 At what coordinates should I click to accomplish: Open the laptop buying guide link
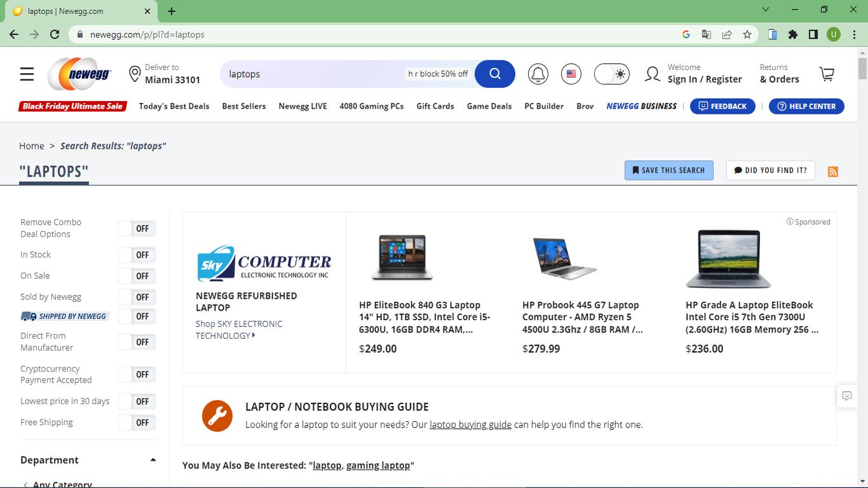[x=470, y=424]
